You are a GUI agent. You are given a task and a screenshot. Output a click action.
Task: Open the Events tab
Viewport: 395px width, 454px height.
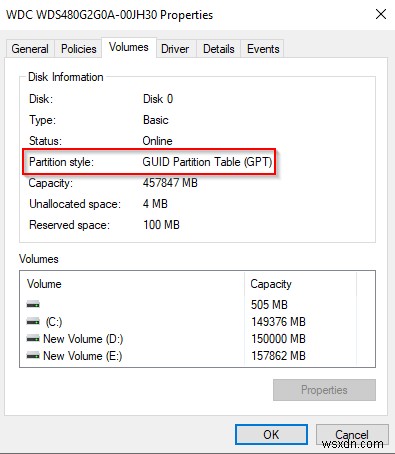pos(263,49)
